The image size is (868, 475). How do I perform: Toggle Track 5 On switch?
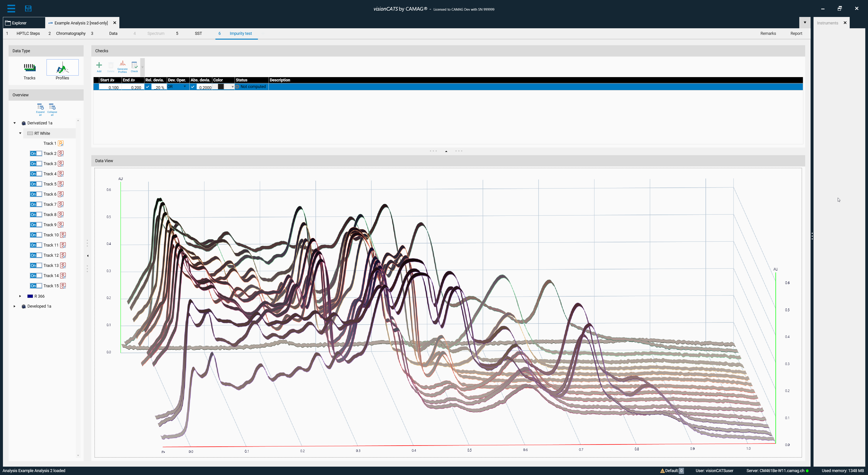click(36, 184)
